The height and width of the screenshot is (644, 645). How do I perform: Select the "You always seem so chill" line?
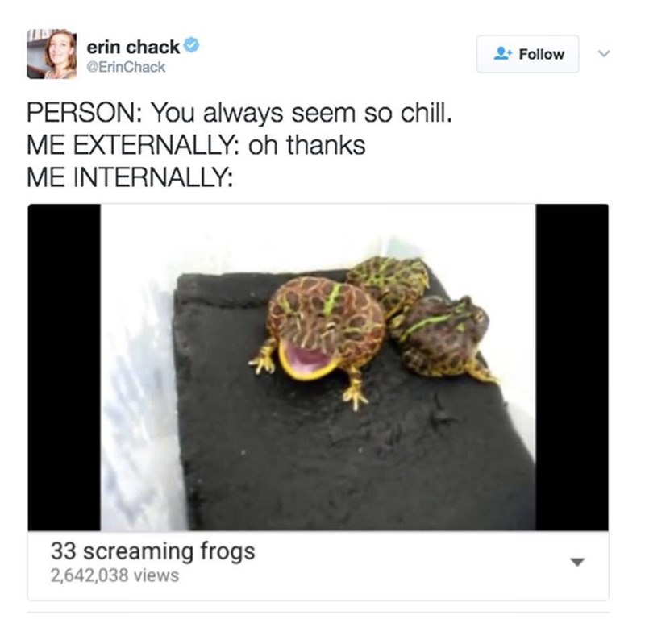pos(239,113)
